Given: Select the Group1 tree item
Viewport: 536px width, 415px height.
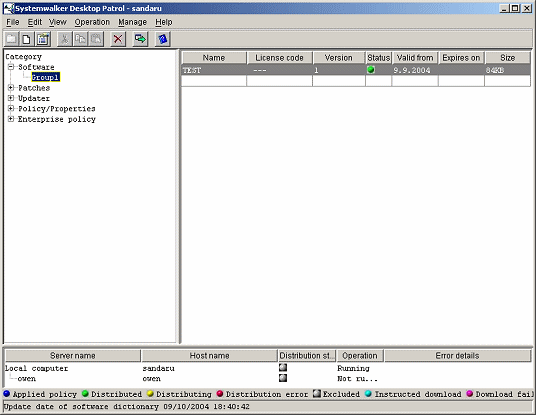Looking at the screenshot, I should point(45,77).
